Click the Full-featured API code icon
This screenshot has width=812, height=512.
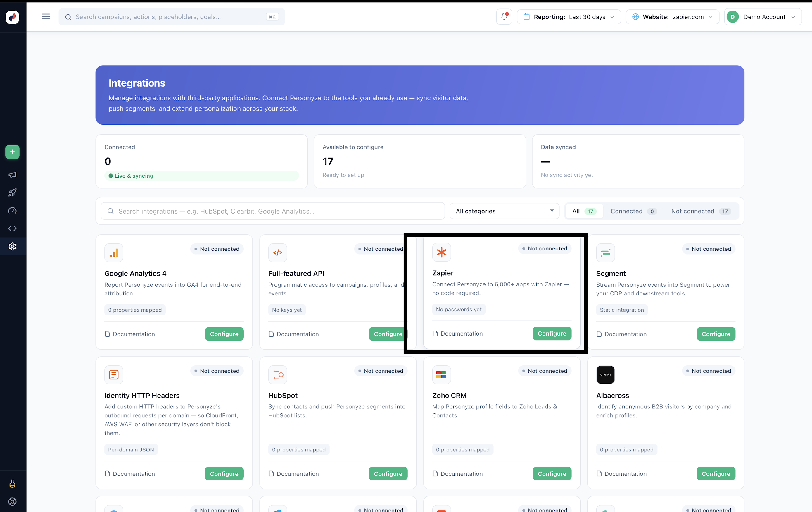[277, 253]
